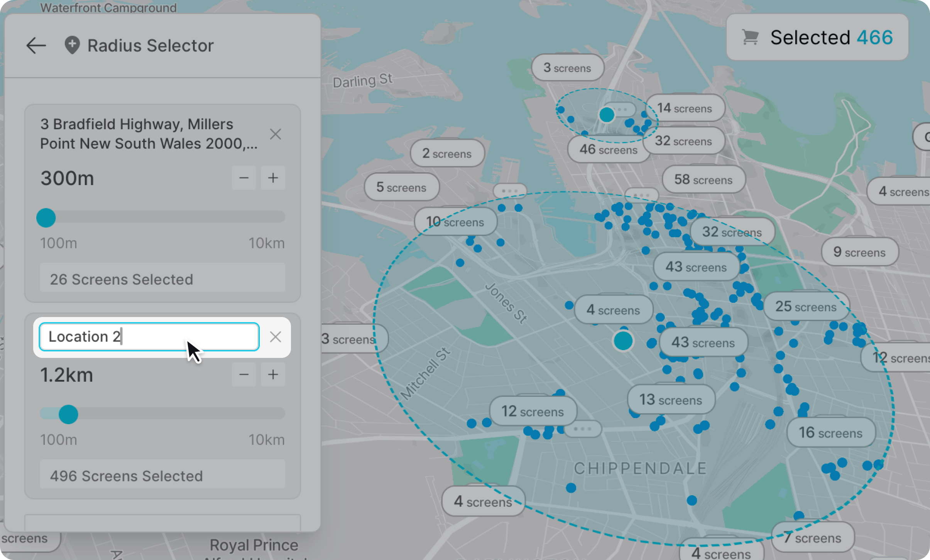
Task: Click the large radius center marker
Action: (x=623, y=341)
